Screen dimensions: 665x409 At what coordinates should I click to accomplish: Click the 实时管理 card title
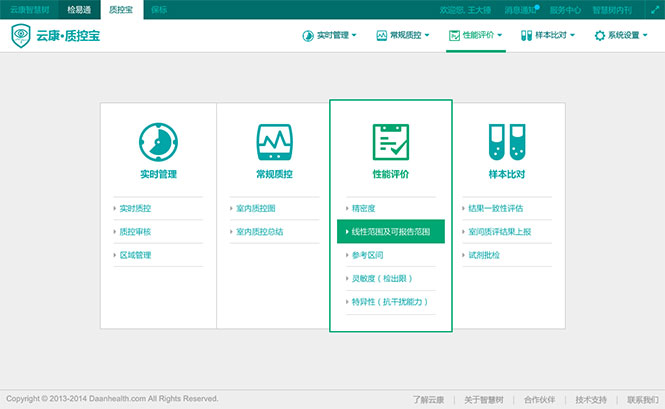[x=158, y=174]
